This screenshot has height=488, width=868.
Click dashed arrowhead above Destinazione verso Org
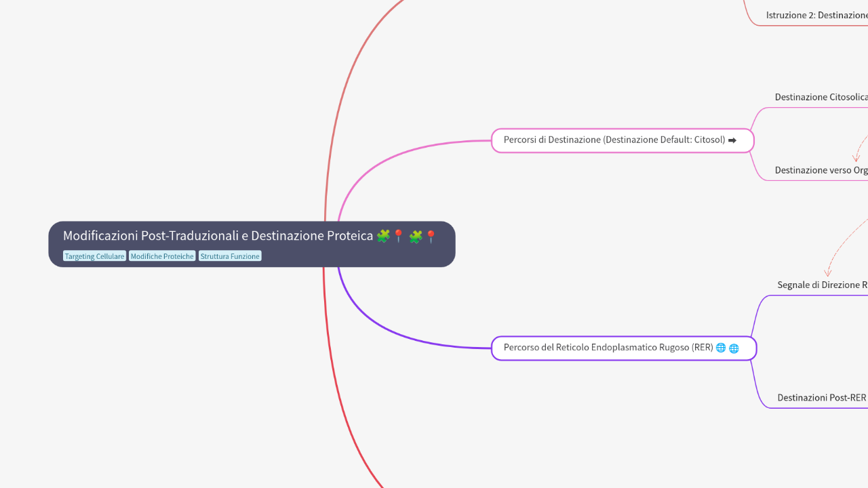(856, 158)
